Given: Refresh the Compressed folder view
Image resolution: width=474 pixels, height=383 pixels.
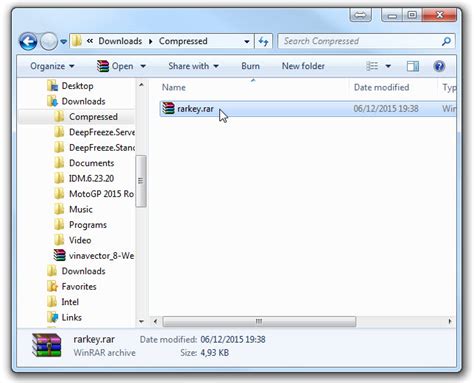Looking at the screenshot, I should pos(263,41).
